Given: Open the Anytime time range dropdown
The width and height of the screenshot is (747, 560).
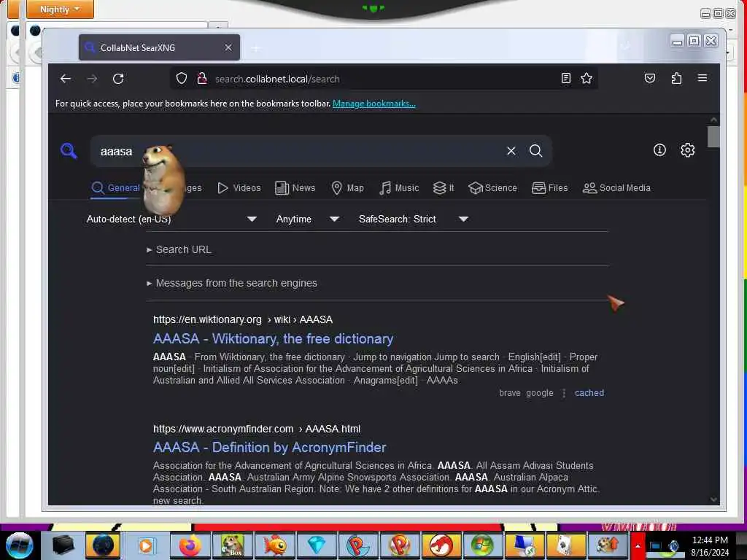Looking at the screenshot, I should (308, 219).
